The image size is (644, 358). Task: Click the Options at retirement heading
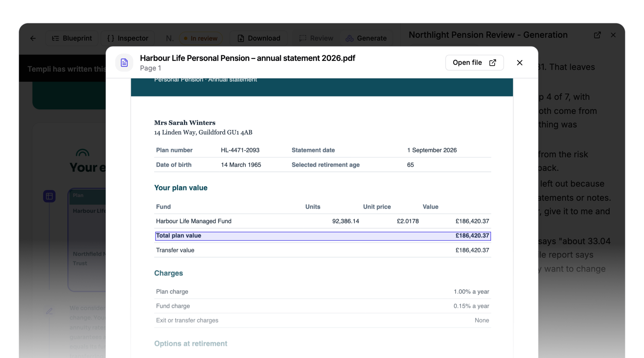coord(190,344)
